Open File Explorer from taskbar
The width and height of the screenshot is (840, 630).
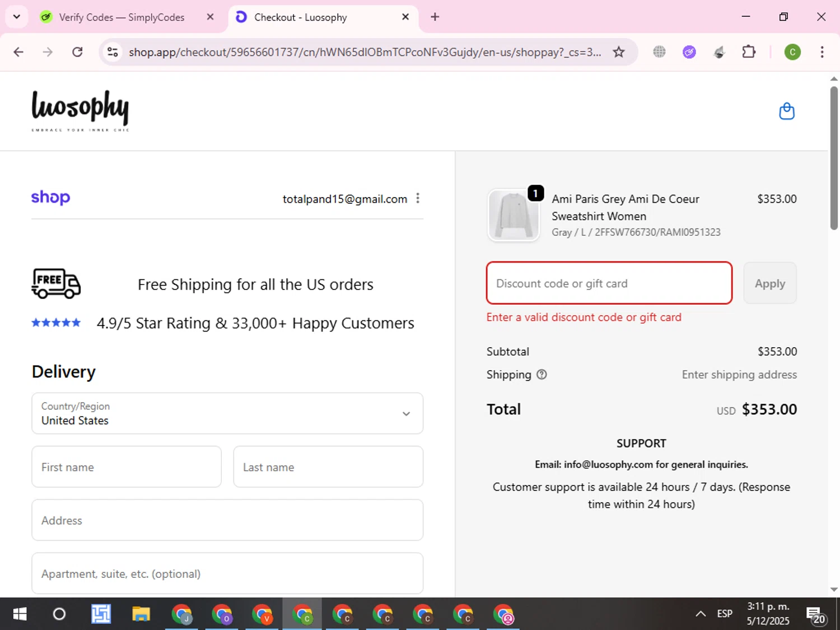[x=141, y=614]
